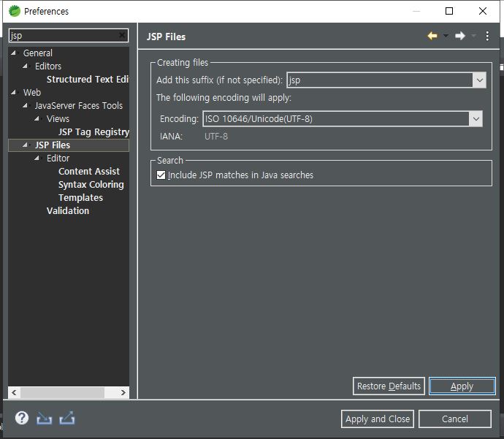Click the back navigation arrow icon
Screen dimensions: 504x439
(432, 37)
